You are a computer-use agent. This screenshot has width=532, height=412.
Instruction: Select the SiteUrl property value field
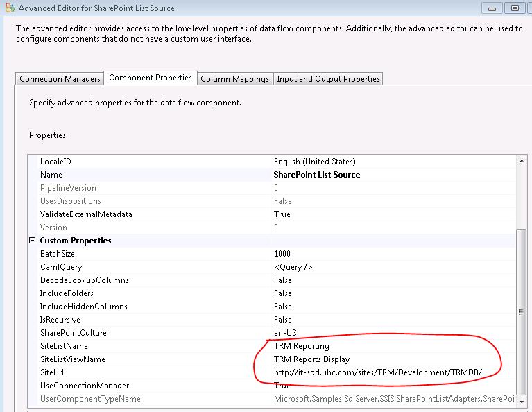pos(377,372)
